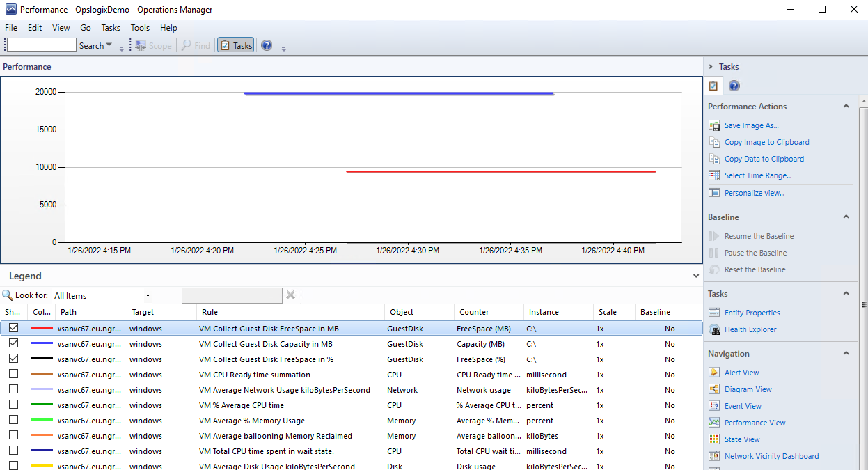Open the Network Vicinity Dashboard link

coord(771,457)
